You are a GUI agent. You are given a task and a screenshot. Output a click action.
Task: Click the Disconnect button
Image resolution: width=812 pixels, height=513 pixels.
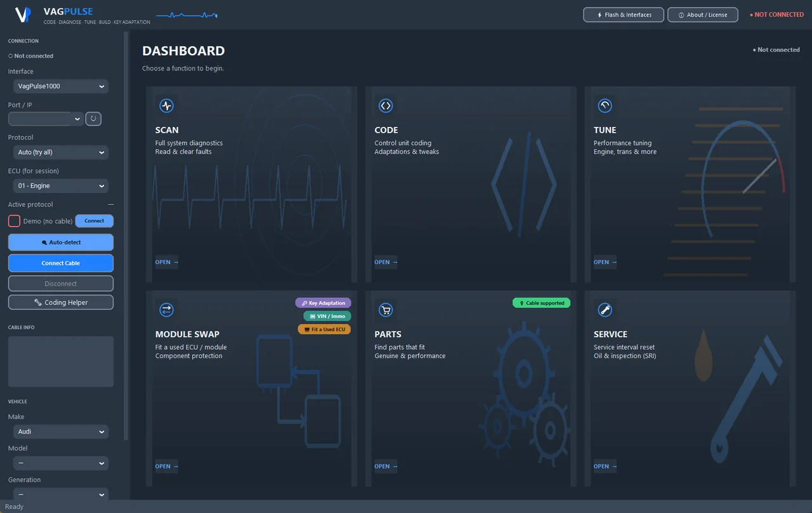(61, 284)
